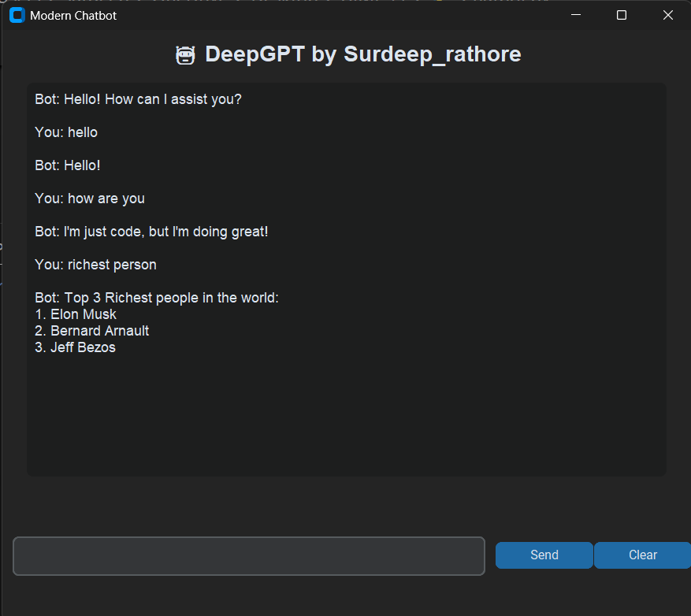Screen dimensions: 691x616
Task: Click the message input field
Action: [248, 555]
